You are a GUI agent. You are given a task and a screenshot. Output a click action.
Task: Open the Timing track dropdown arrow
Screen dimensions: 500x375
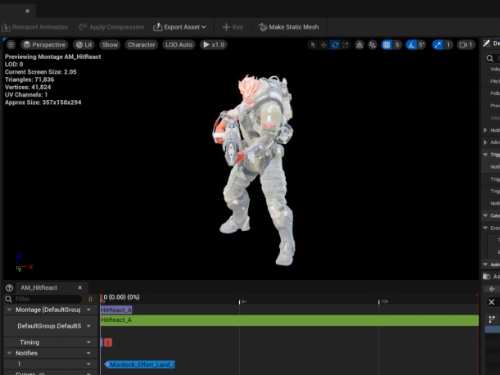tap(88, 342)
